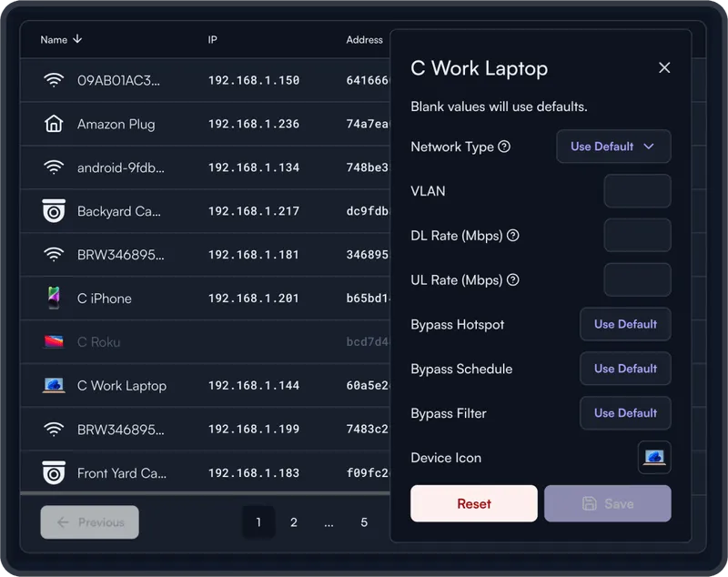Select the Amazon Plug device name
The image size is (728, 577).
coord(116,124)
